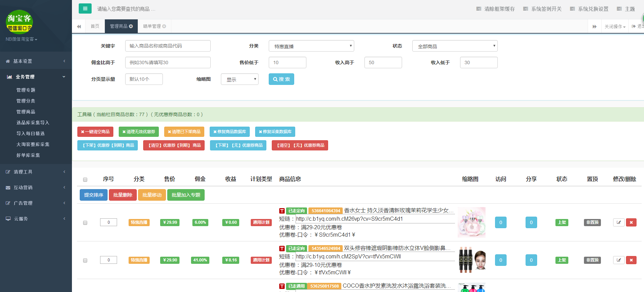
Task: Click the red T icon of COCO shampoo row
Action: [x=282, y=286]
